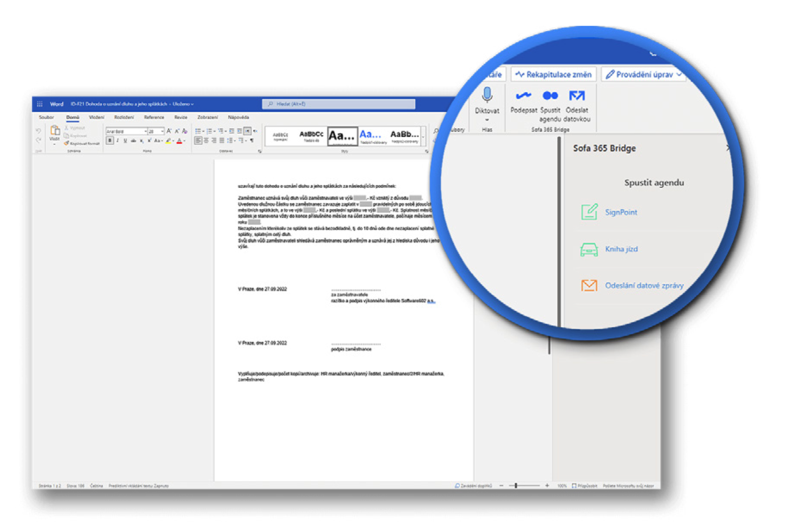This screenshot has height=532, width=801.
Task: Click Rekapitulace změn button
Action: click(554, 75)
